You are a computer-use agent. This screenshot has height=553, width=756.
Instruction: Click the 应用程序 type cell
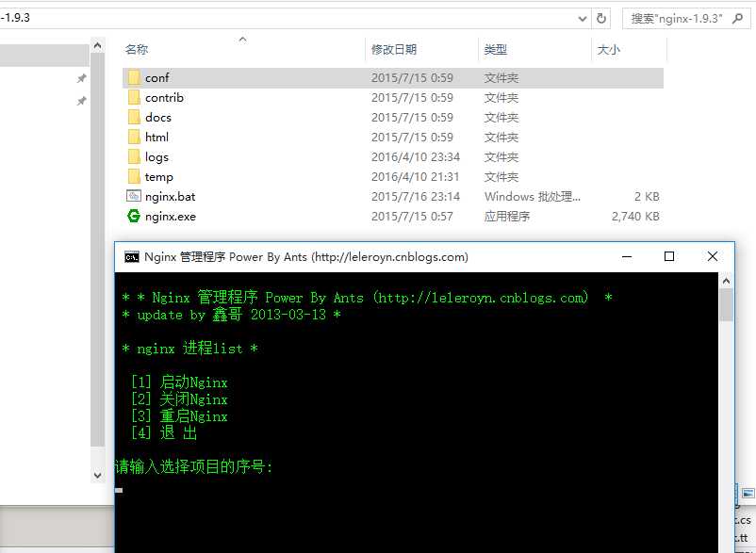[507, 216]
